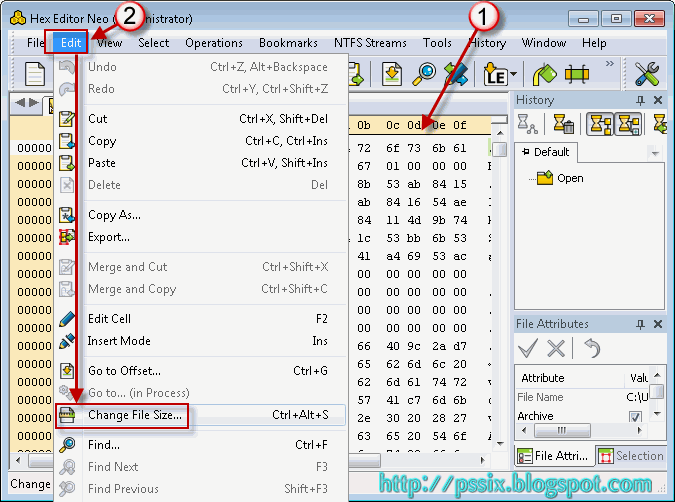
Task: Click the purge history trash hourglass icon
Action: click(x=563, y=124)
